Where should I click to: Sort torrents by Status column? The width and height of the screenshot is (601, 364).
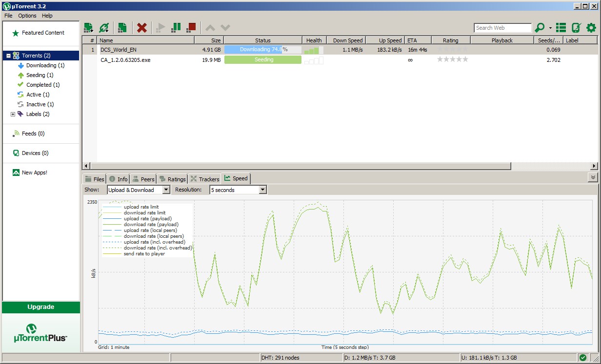[x=263, y=40]
